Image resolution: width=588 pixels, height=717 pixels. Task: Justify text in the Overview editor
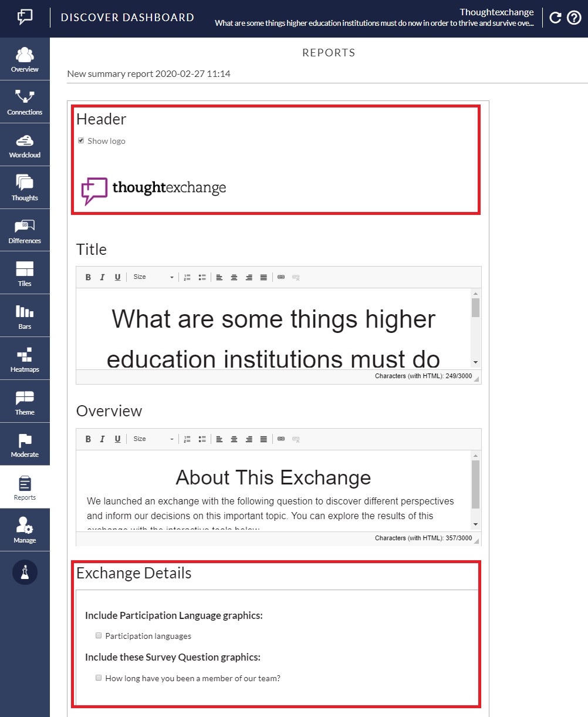point(263,439)
